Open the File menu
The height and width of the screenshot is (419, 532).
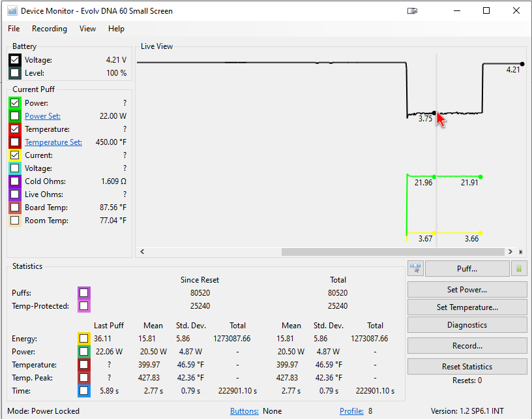coord(14,29)
